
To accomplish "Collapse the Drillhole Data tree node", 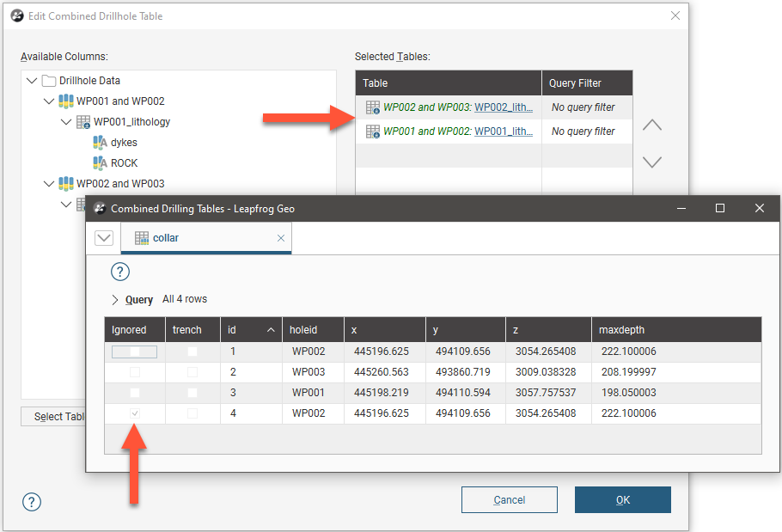I will coord(32,81).
